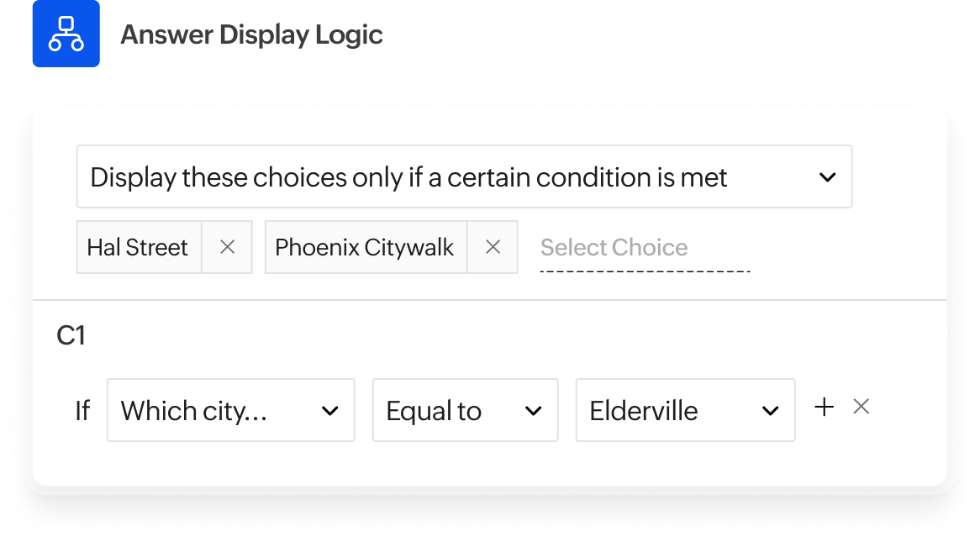
Task: Select the Hal Street choice tag
Action: click(138, 247)
